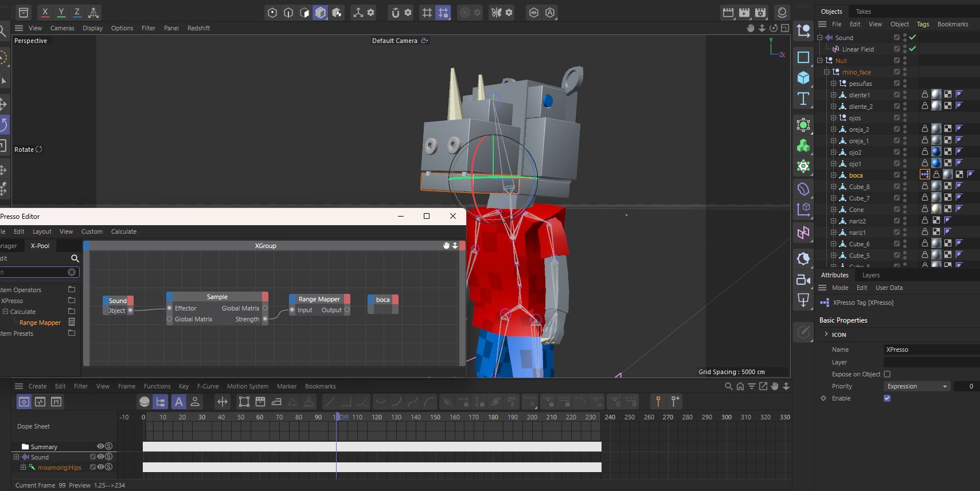Click the magnet snap icon in top toolbar
980x491 pixels.
pyautogui.click(x=395, y=13)
